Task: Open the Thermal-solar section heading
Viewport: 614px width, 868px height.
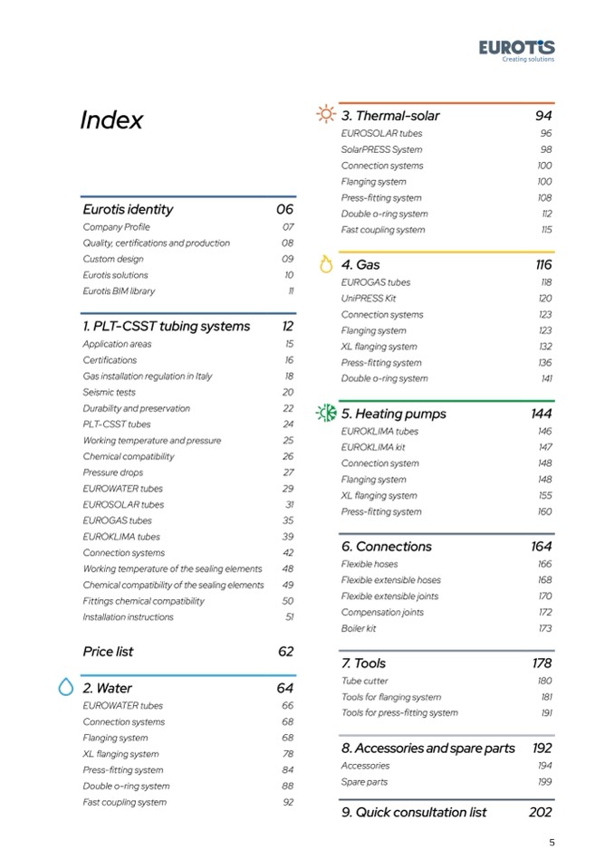Action: [390, 116]
